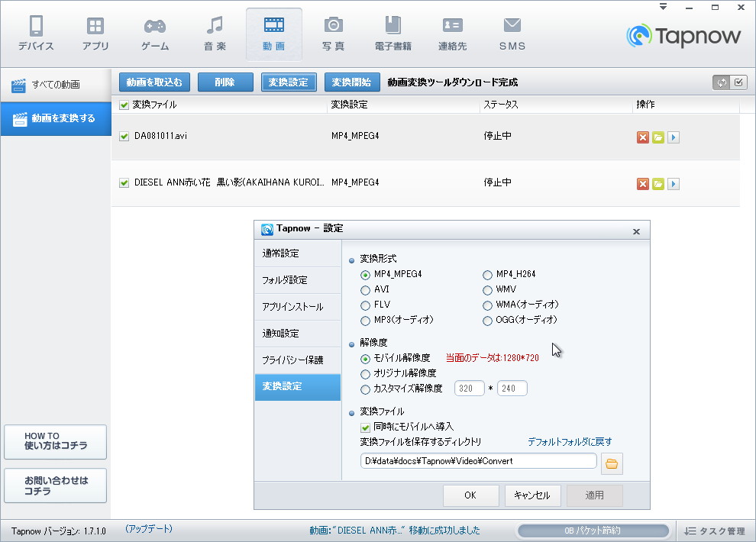The image size is (756, 542).
Task: Open containing folder for DA081011.avi
Action: pyautogui.click(x=658, y=137)
